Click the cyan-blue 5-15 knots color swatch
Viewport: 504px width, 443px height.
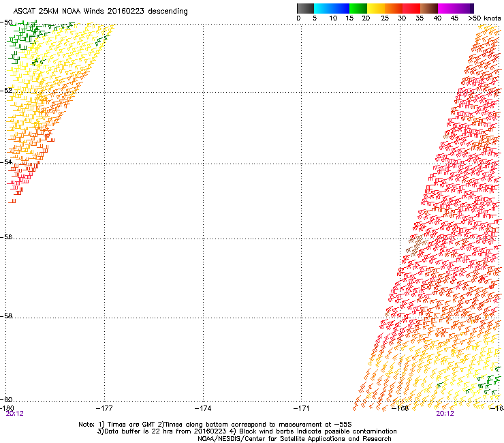332,8
